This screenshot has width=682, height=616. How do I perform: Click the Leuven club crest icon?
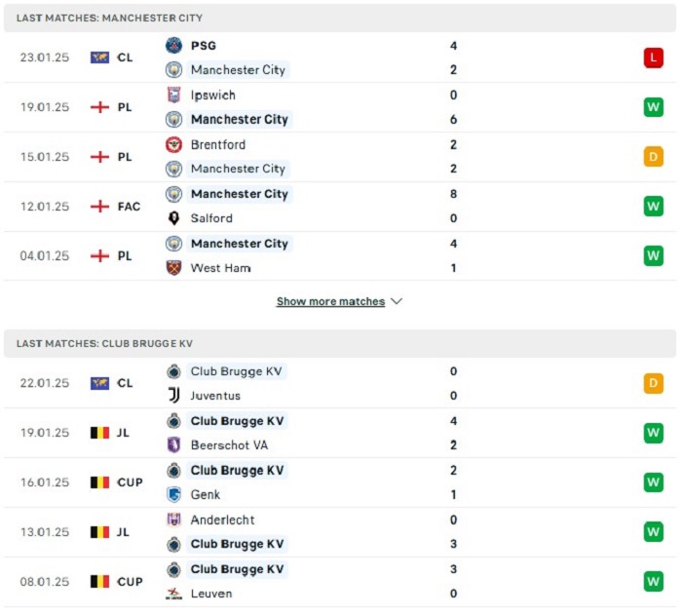pos(173,594)
